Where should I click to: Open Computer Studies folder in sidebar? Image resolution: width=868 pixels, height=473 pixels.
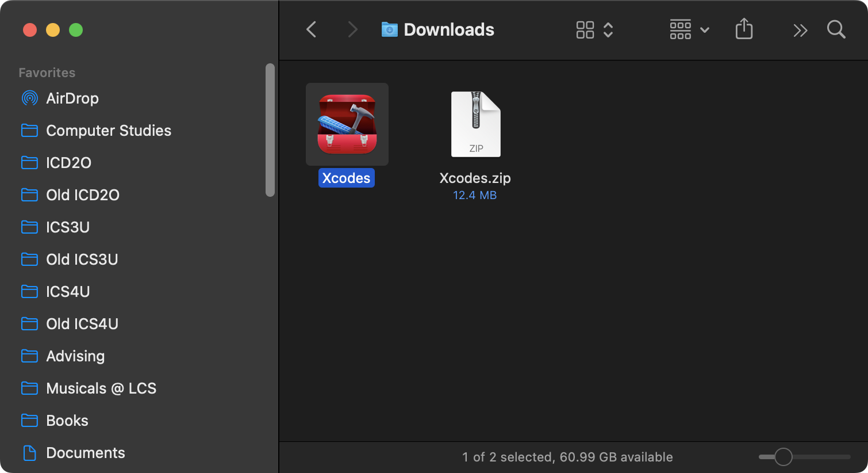click(x=108, y=131)
